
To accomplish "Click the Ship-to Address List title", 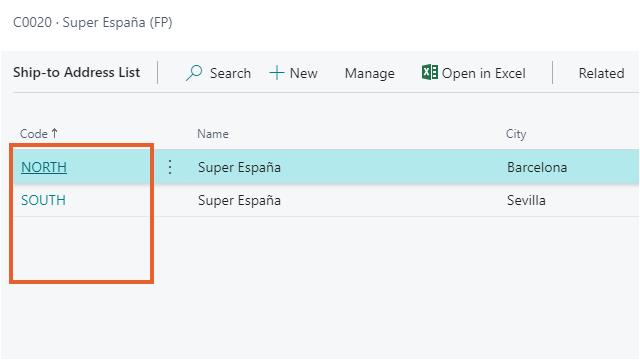I will (x=76, y=73).
